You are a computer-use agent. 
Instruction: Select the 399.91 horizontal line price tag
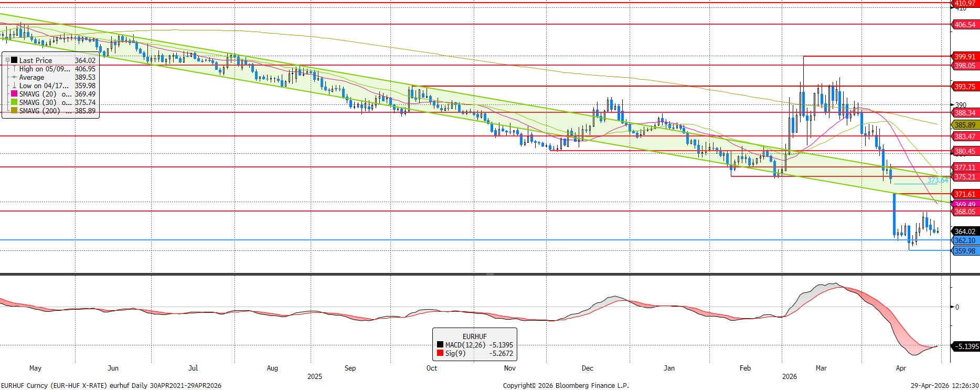[965, 57]
